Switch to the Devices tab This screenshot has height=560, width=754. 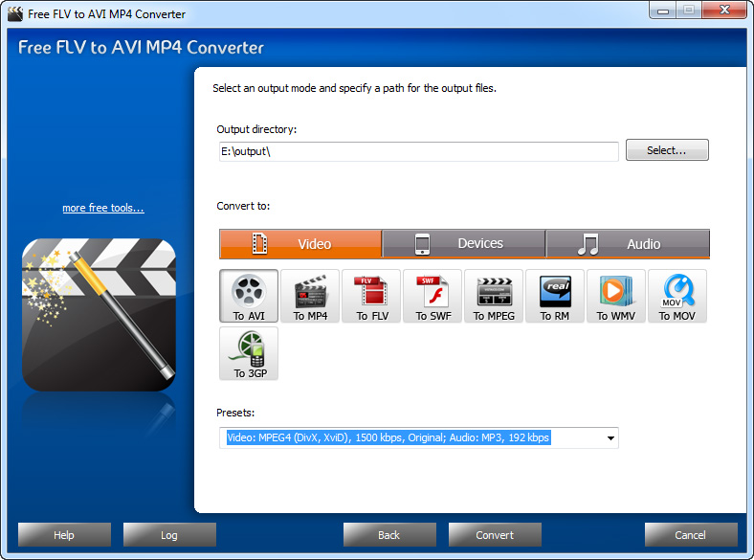[x=464, y=244]
